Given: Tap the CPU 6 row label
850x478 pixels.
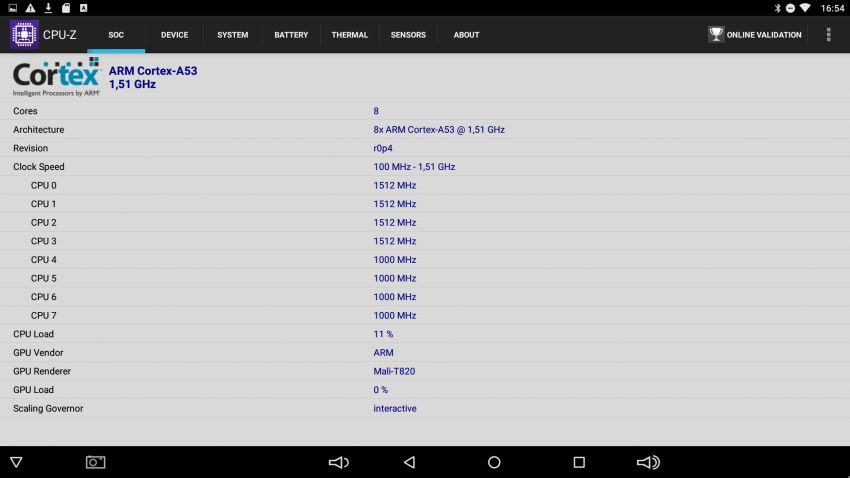Looking at the screenshot, I should point(43,297).
